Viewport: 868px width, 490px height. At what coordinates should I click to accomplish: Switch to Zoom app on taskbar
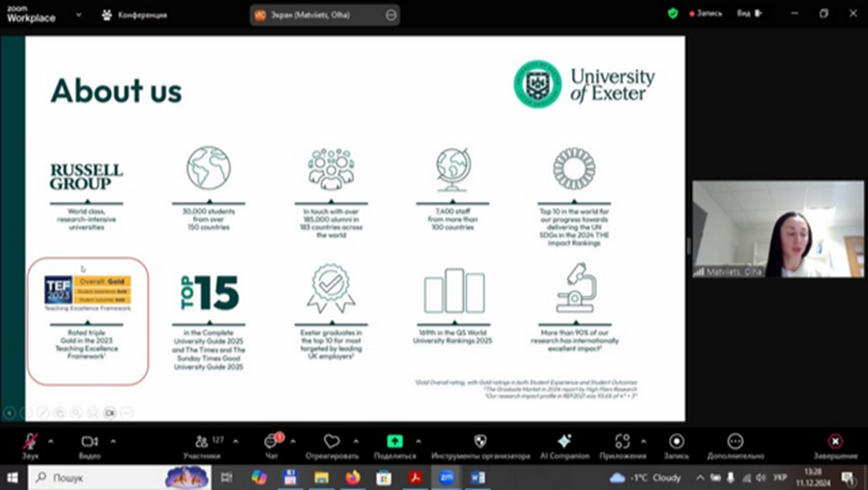(x=446, y=478)
